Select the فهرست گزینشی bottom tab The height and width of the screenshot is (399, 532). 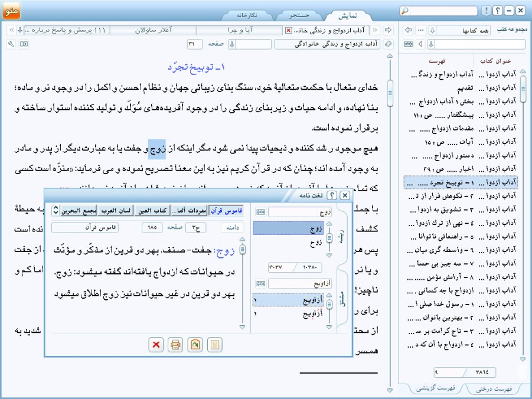pos(435,389)
